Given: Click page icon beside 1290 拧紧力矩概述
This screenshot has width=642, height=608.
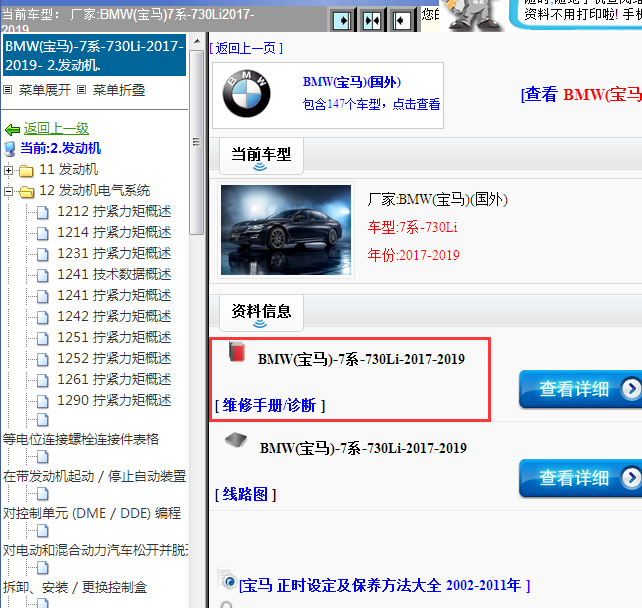Looking at the screenshot, I should (43, 401).
